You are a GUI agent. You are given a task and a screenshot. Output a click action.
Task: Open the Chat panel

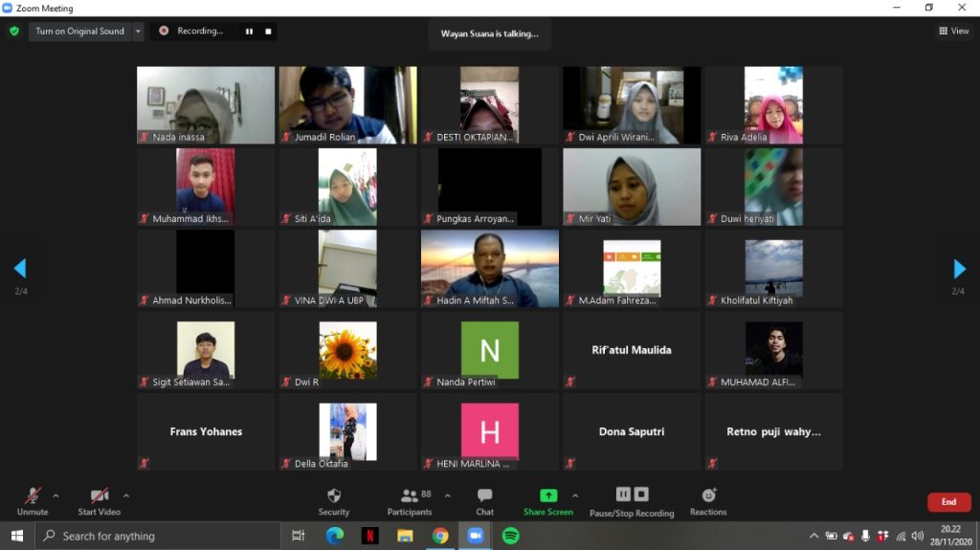click(x=484, y=495)
